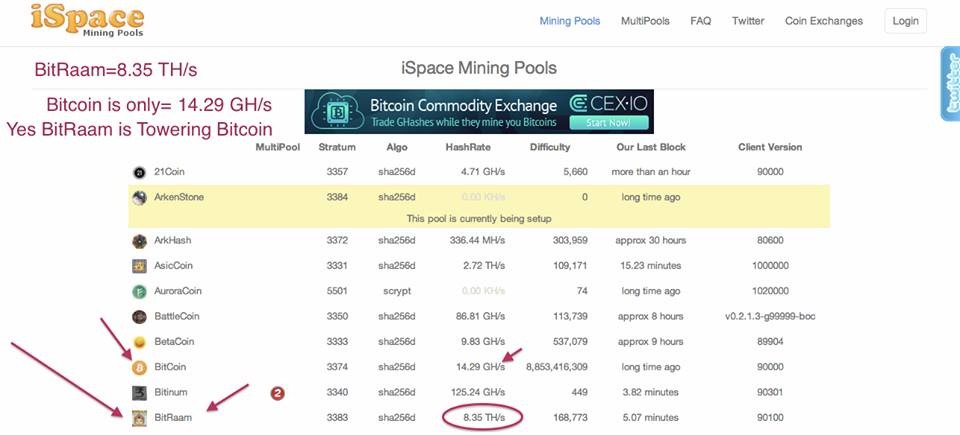Click the 5.07 minutes last block cell
Image resolution: width=960 pixels, height=435 pixels.
click(x=651, y=418)
